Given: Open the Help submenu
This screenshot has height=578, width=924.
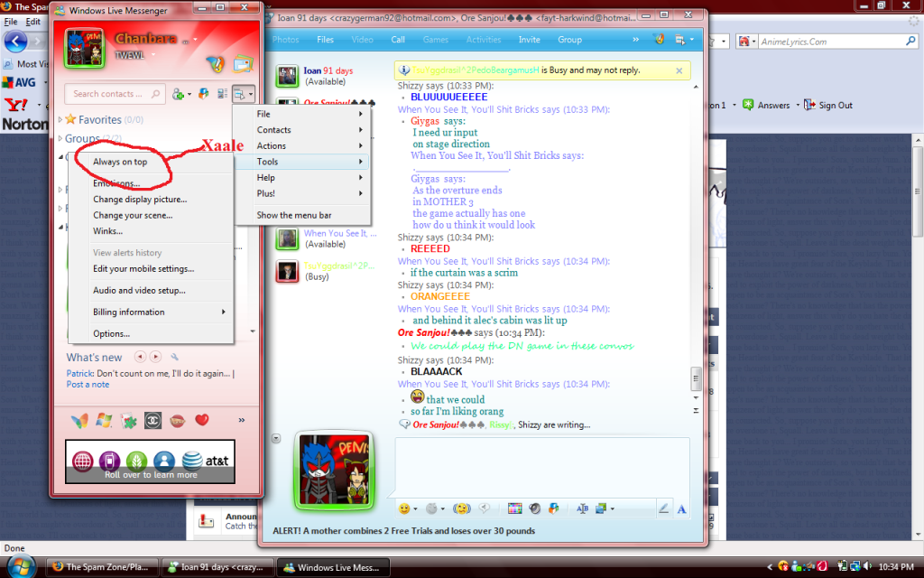Looking at the screenshot, I should click(x=302, y=178).
